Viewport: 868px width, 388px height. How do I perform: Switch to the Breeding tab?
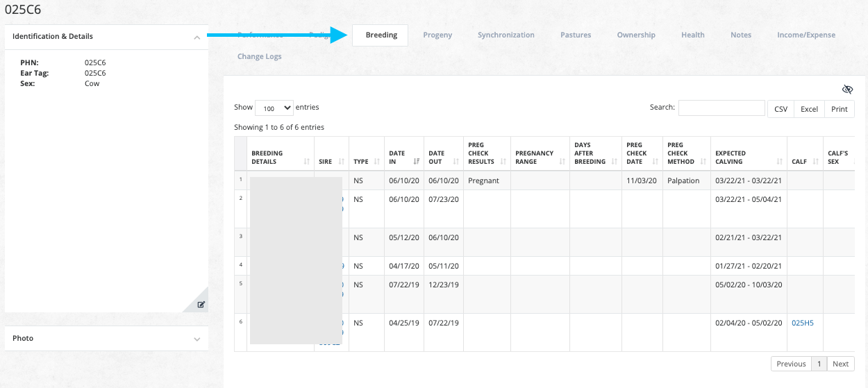point(381,35)
